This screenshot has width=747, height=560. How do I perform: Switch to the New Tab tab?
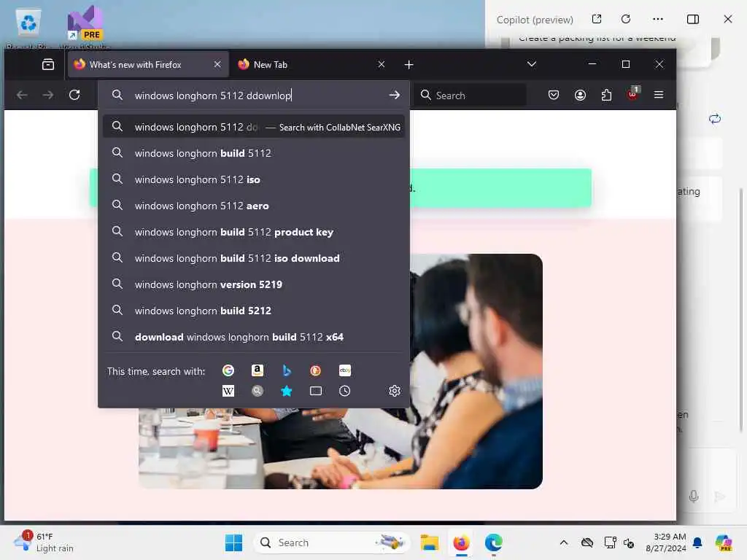[311, 64]
